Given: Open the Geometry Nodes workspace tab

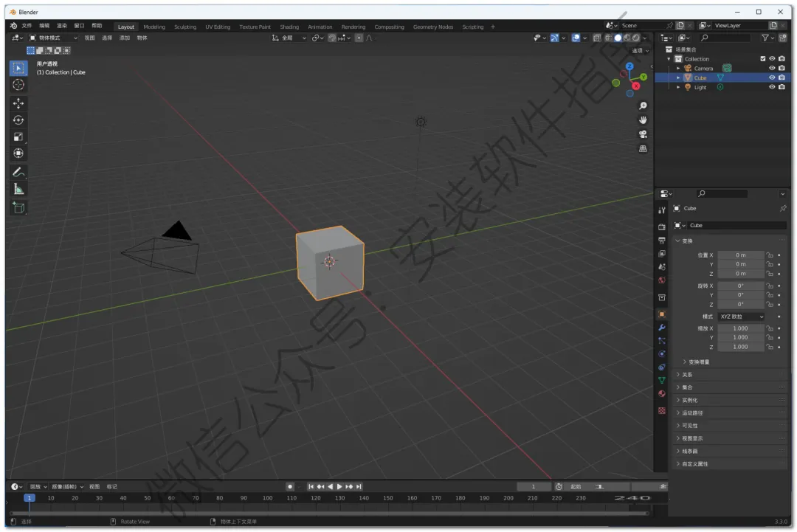Looking at the screenshot, I should [433, 27].
